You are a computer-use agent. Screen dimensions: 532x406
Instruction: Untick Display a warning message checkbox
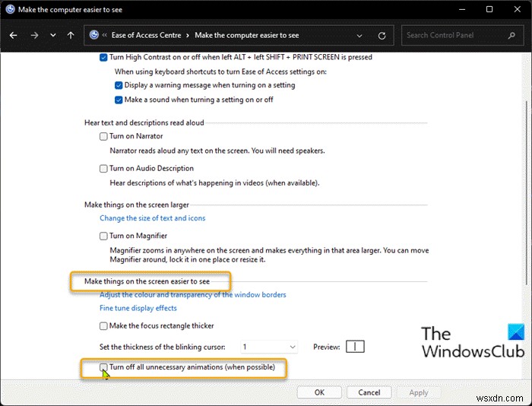coord(119,85)
